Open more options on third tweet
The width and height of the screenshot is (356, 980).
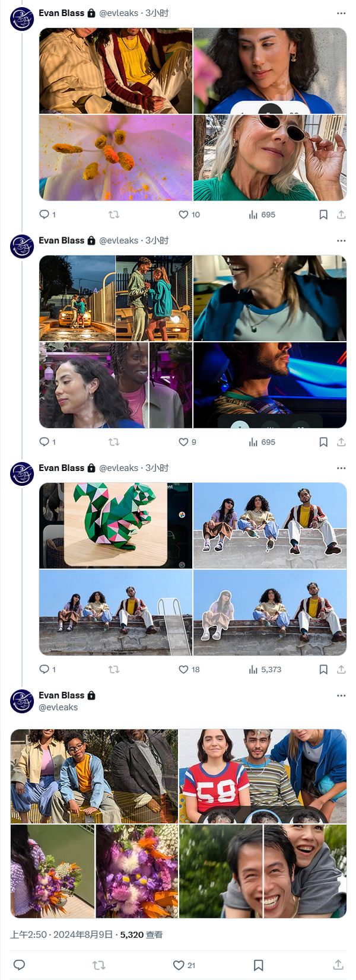pyautogui.click(x=341, y=468)
